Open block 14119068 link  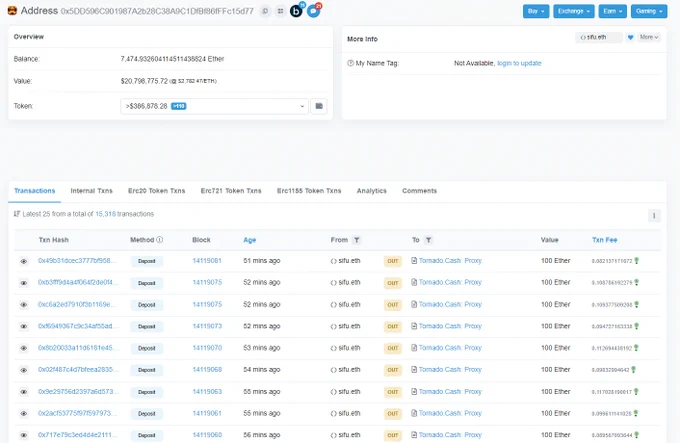point(207,370)
